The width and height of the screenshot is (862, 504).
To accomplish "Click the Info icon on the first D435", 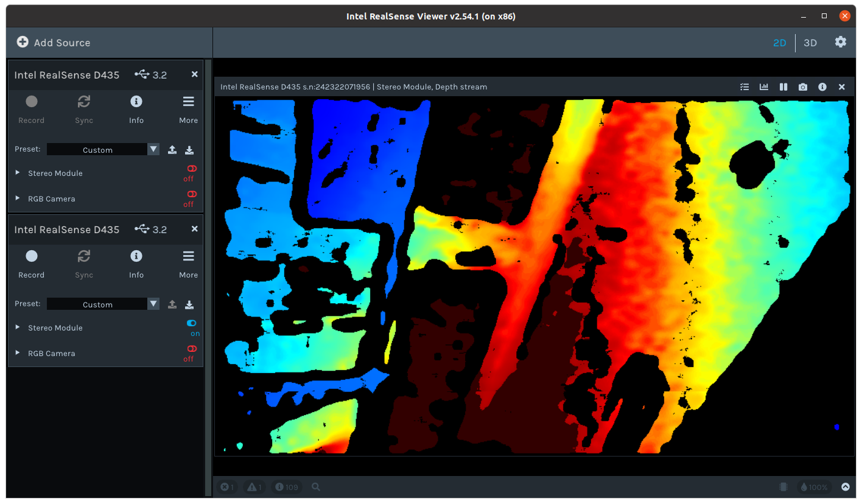I will [136, 101].
